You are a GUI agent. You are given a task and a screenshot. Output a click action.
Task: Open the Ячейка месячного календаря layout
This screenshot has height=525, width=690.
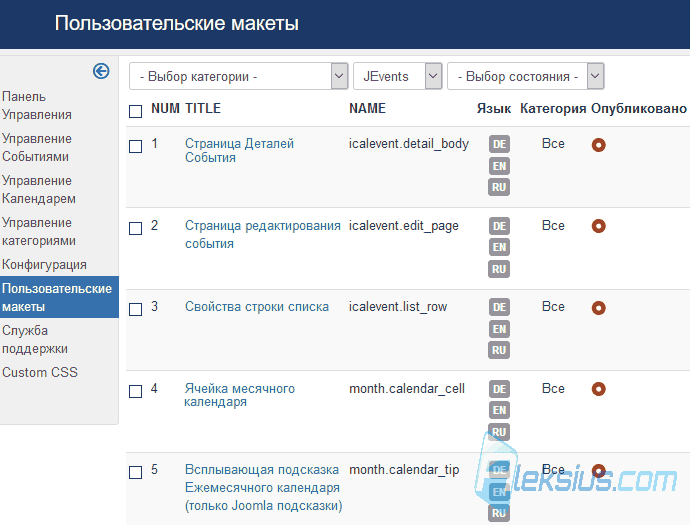click(x=239, y=395)
